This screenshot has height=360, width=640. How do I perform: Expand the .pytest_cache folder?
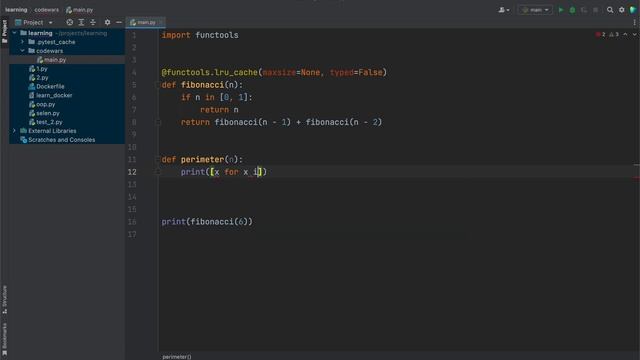click(22, 42)
